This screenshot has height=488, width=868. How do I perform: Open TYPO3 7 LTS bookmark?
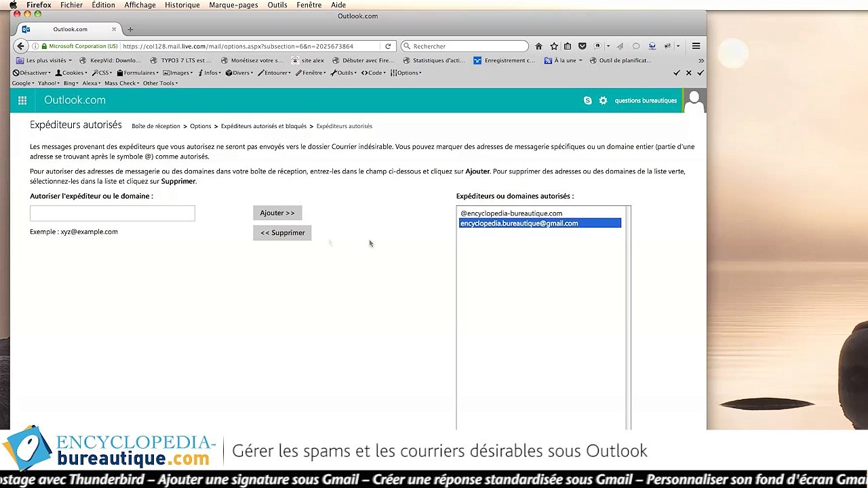pyautogui.click(x=181, y=60)
